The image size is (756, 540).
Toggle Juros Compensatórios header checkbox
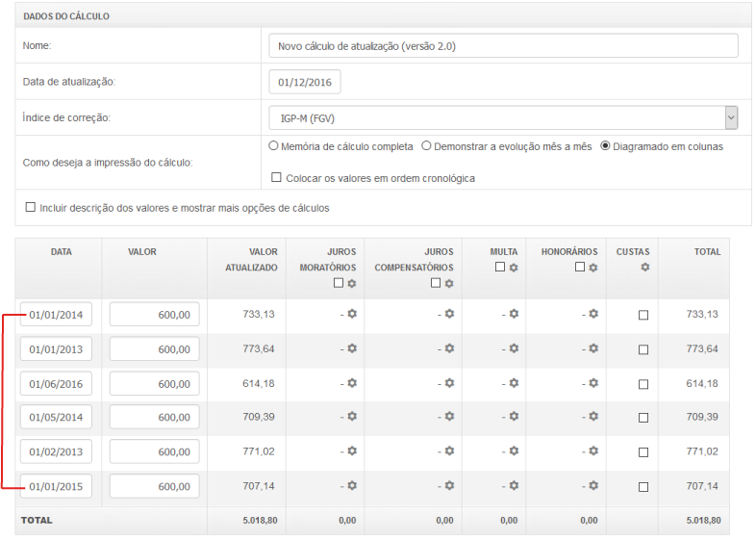436,283
